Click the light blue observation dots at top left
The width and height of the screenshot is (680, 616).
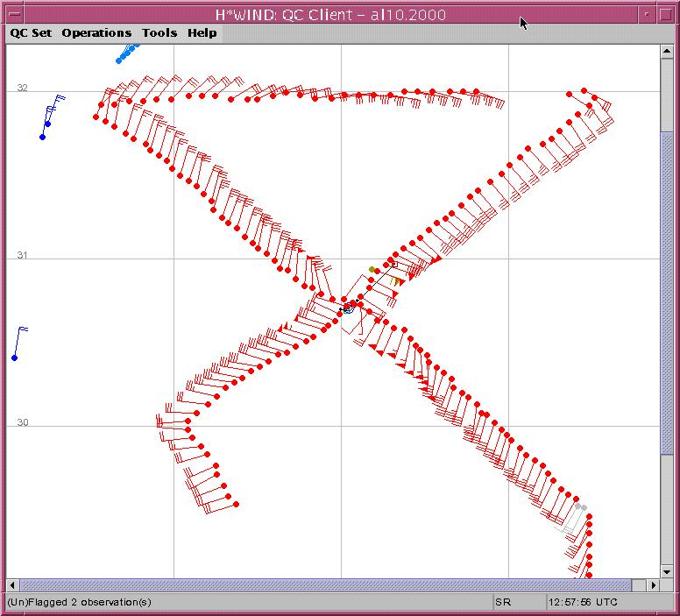point(125,55)
